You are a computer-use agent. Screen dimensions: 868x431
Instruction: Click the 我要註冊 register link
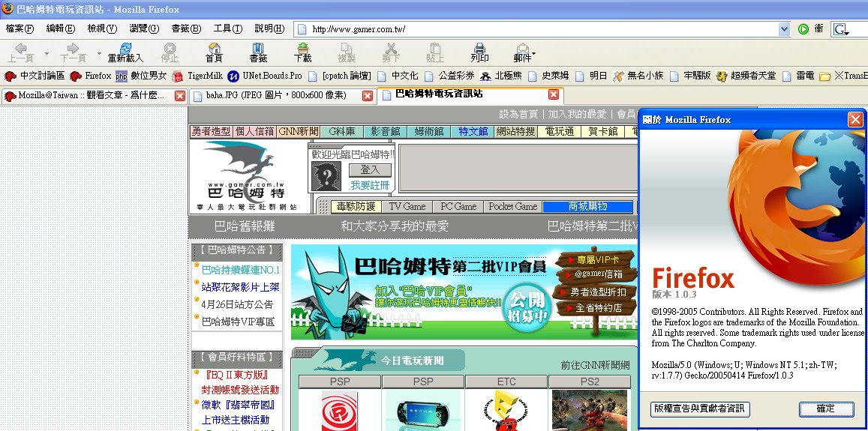pos(370,185)
